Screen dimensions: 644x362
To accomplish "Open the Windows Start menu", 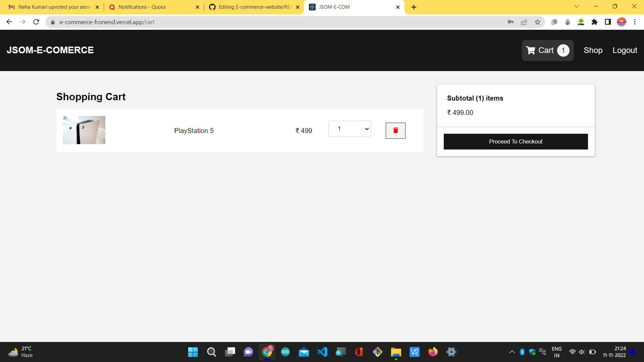I will 193,352.
